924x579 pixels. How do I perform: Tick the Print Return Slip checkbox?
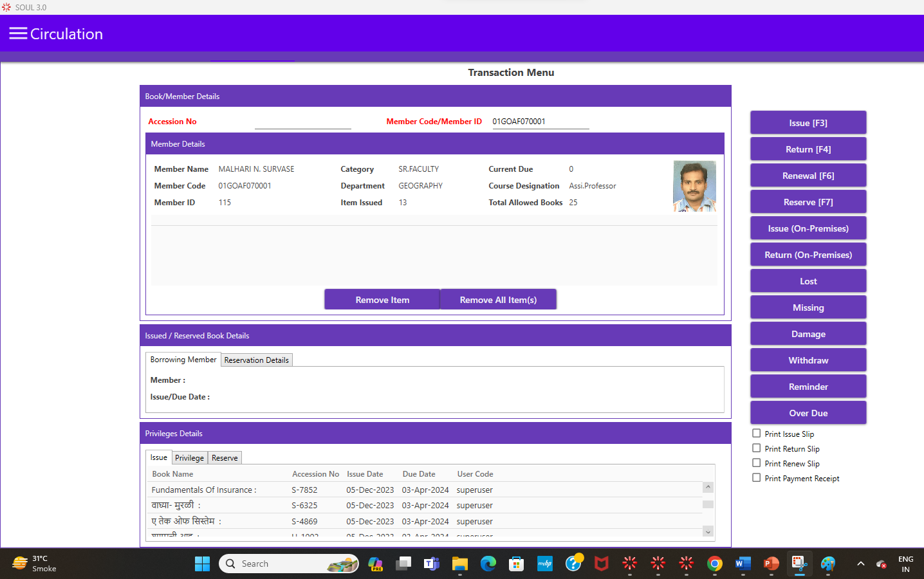point(757,448)
